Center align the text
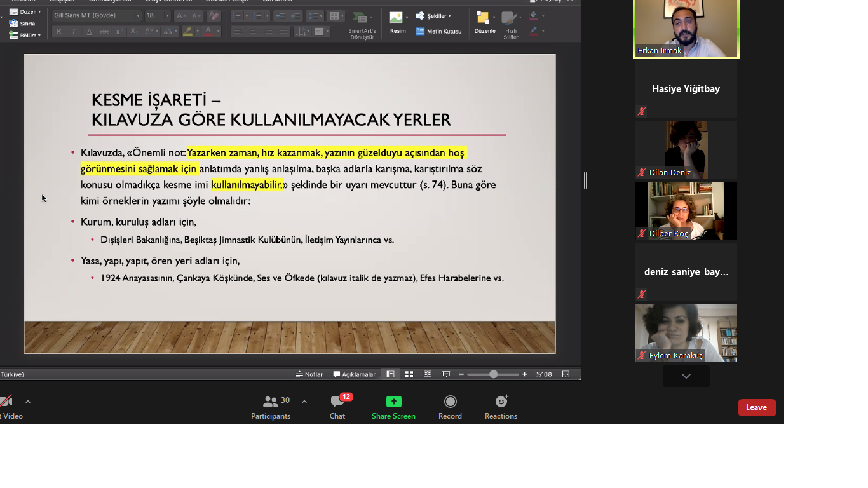 253,31
